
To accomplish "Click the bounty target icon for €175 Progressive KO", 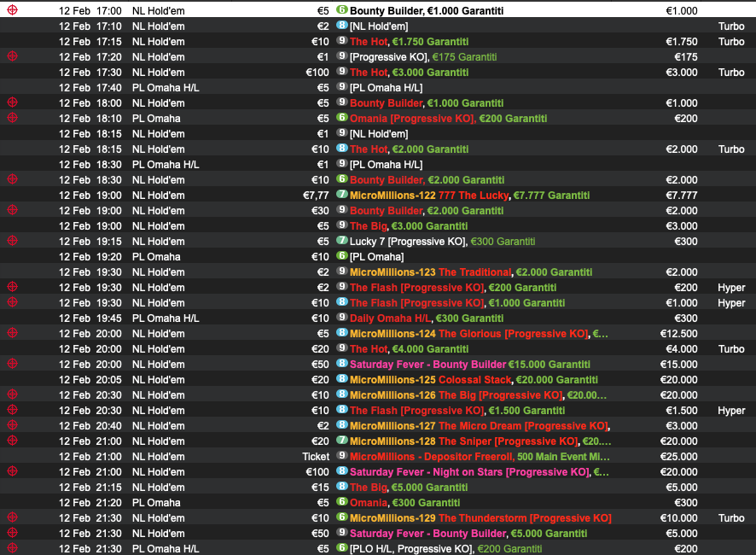I will tap(13, 56).
